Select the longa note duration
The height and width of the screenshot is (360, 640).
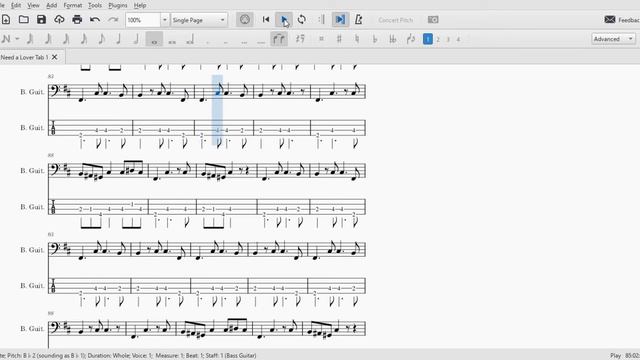tap(190, 40)
